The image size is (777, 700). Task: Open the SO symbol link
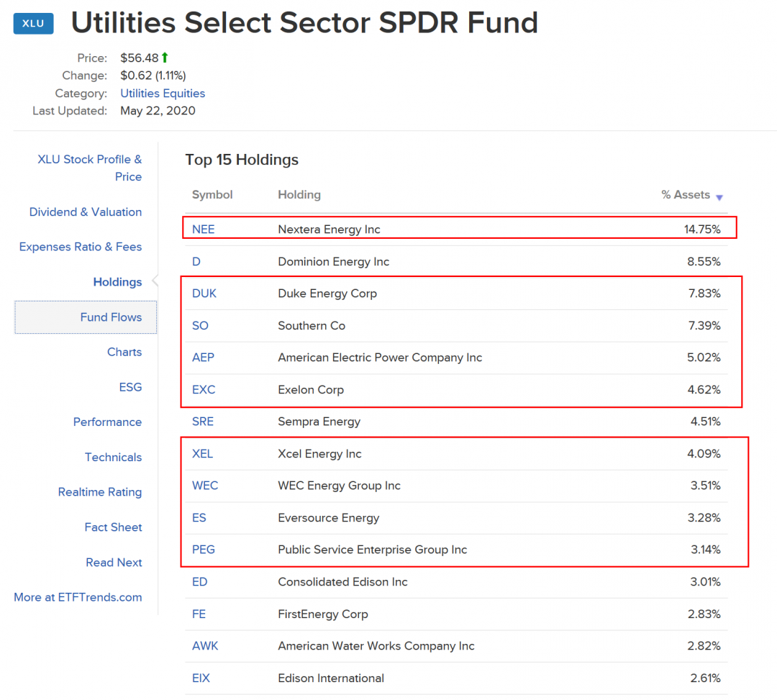[x=200, y=325]
